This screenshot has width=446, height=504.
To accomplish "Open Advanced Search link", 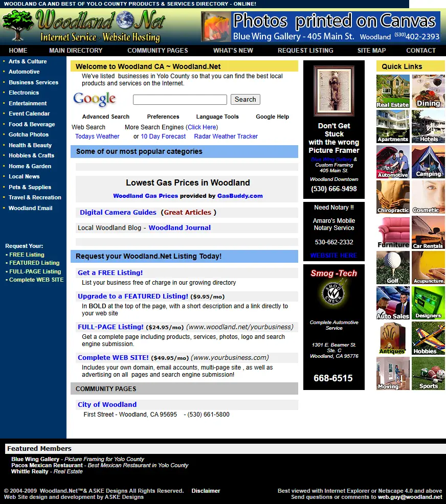I will [106, 117].
